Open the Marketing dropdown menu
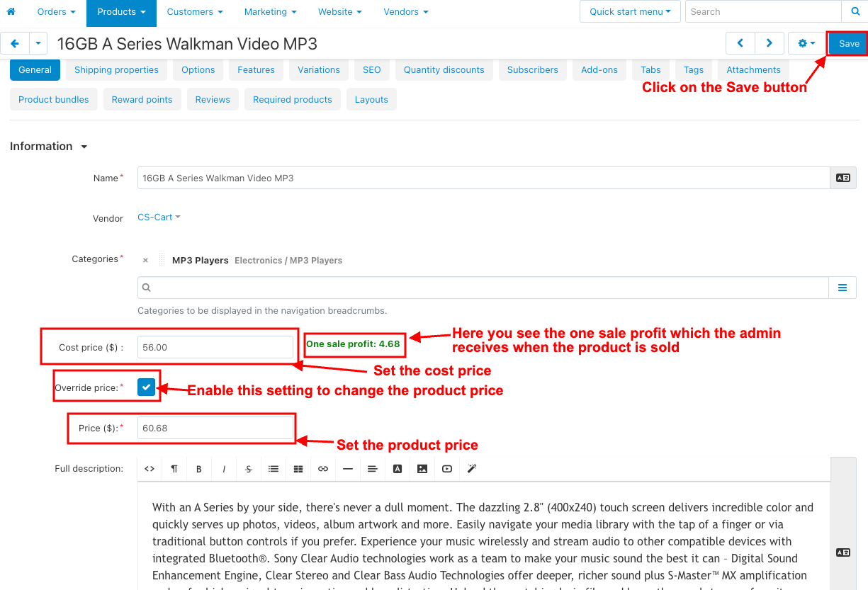The image size is (868, 590). (x=270, y=11)
